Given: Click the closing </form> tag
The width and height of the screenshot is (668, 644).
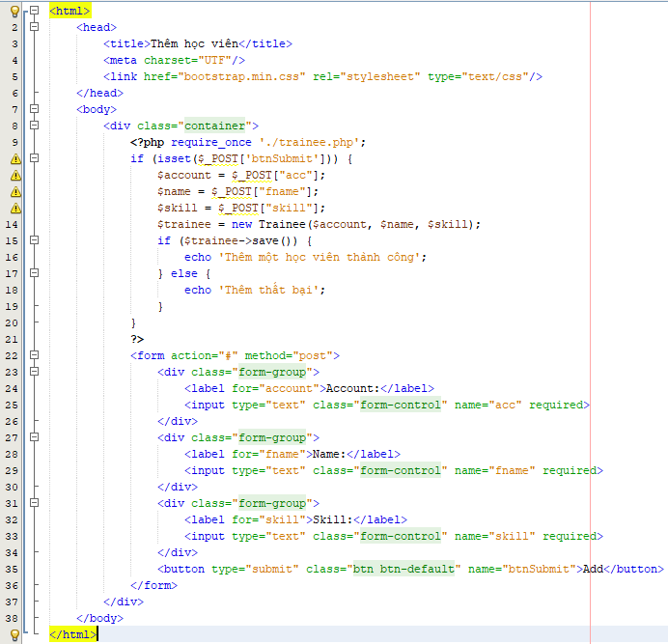Looking at the screenshot, I should (x=153, y=586).
